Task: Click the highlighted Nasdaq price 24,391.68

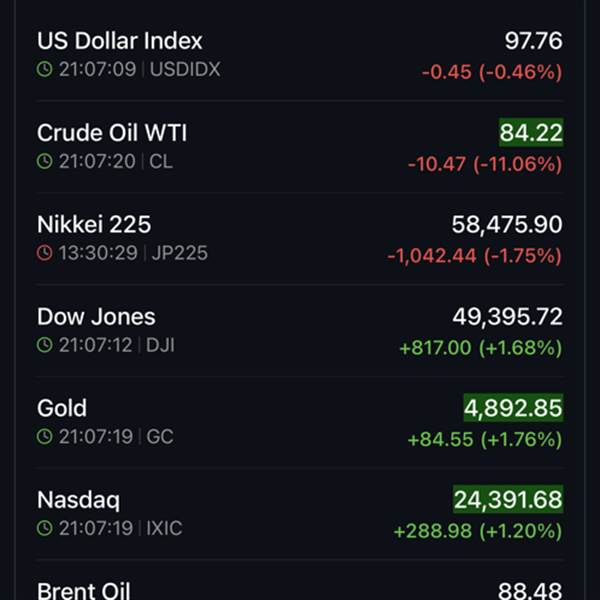Action: 508,499
